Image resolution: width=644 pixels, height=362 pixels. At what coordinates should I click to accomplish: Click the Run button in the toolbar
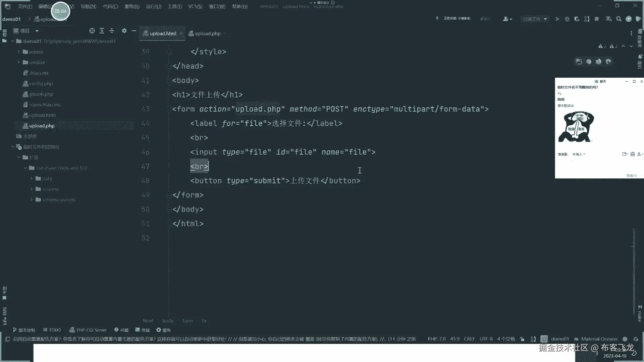(x=557, y=19)
